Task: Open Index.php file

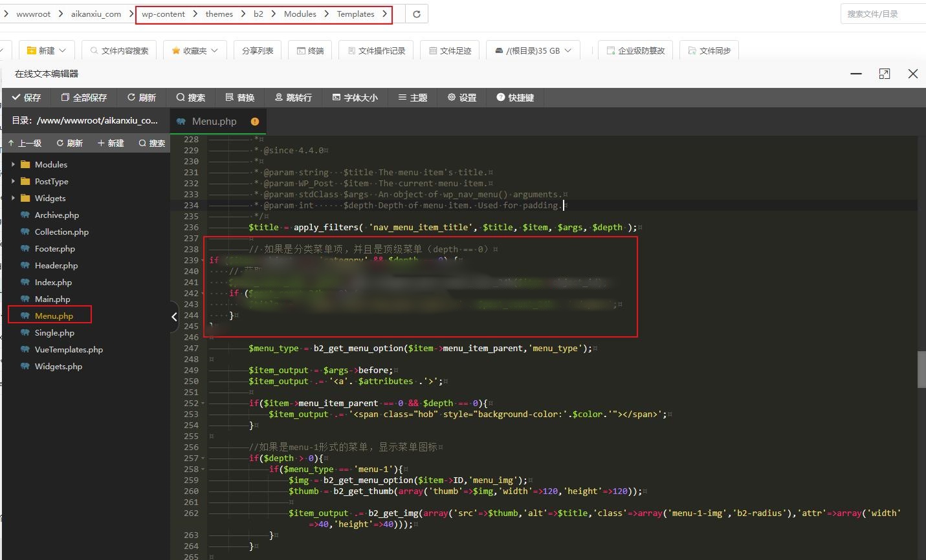Action: (x=53, y=282)
